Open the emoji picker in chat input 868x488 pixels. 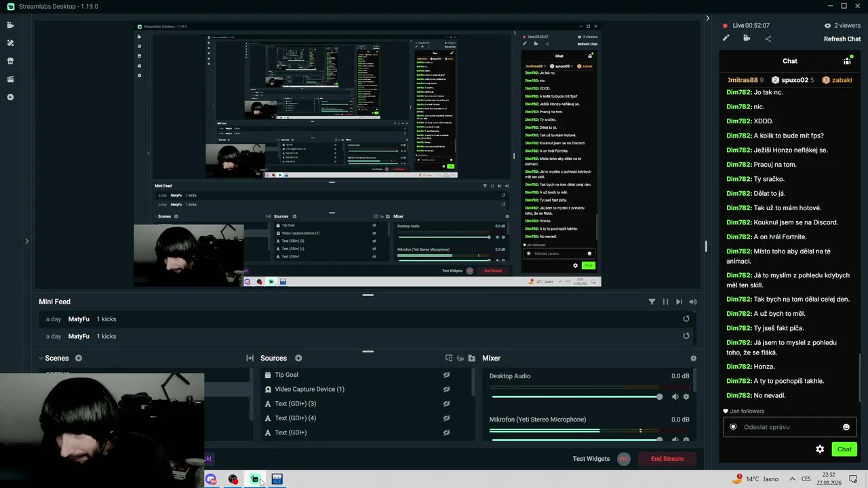846,427
